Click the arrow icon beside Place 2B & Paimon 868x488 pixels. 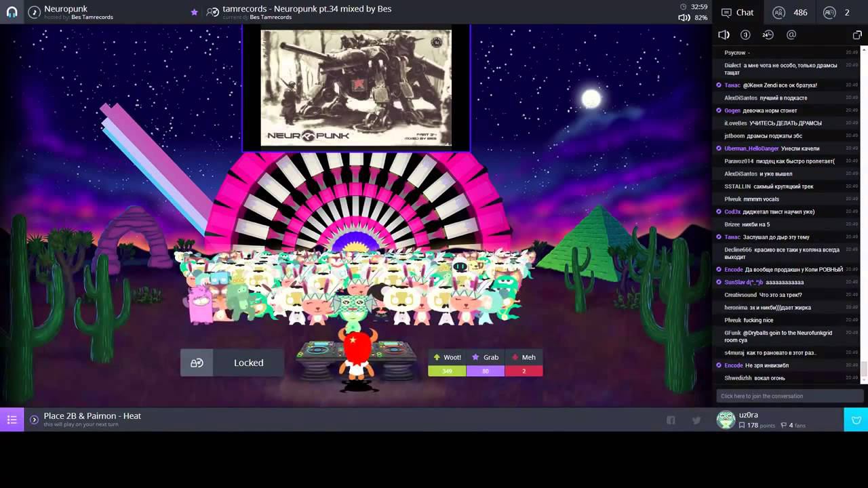[34, 420]
